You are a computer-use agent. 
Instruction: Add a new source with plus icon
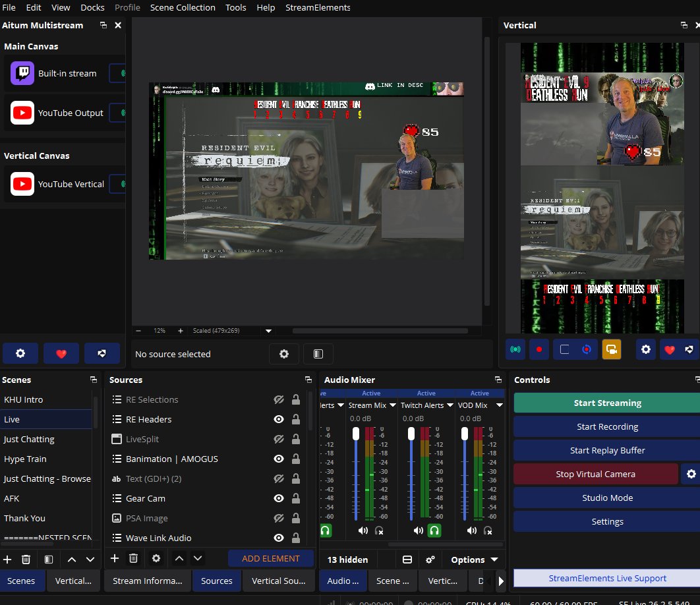pyautogui.click(x=115, y=558)
